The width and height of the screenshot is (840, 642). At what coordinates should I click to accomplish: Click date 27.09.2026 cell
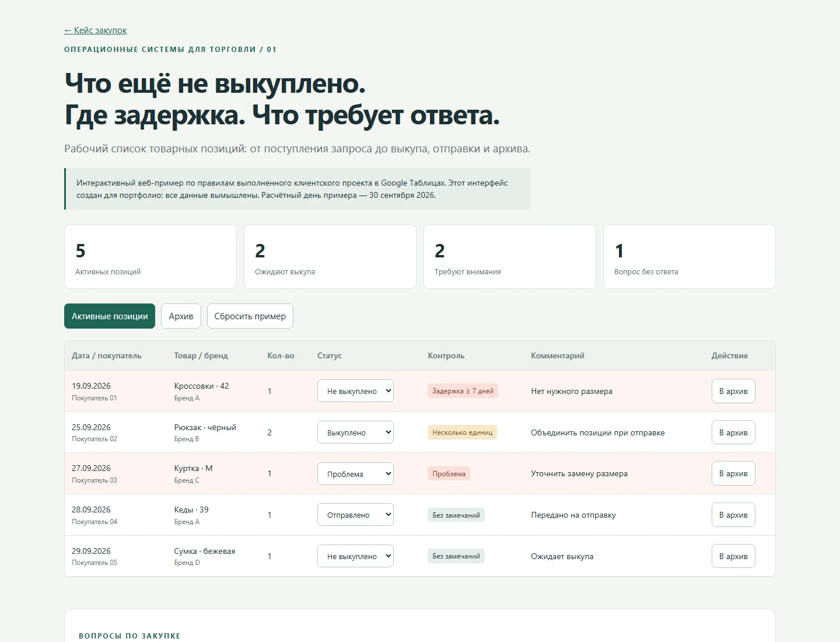[91, 468]
